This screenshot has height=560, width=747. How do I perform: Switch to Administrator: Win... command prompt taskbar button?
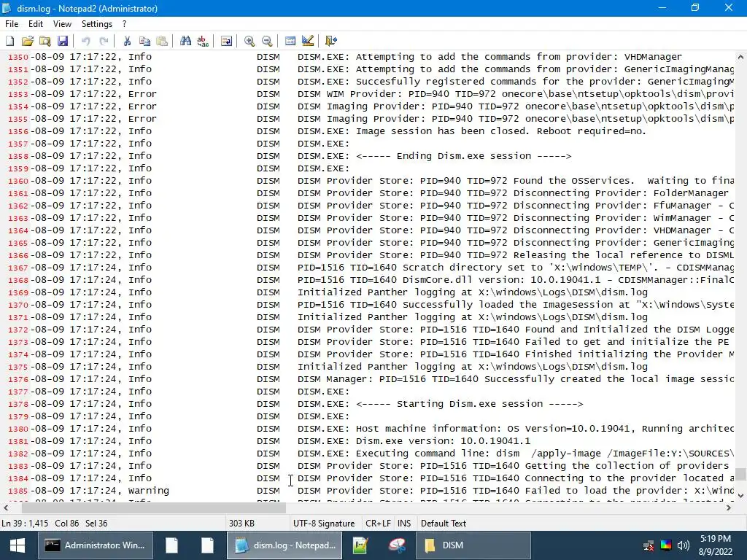96,545
